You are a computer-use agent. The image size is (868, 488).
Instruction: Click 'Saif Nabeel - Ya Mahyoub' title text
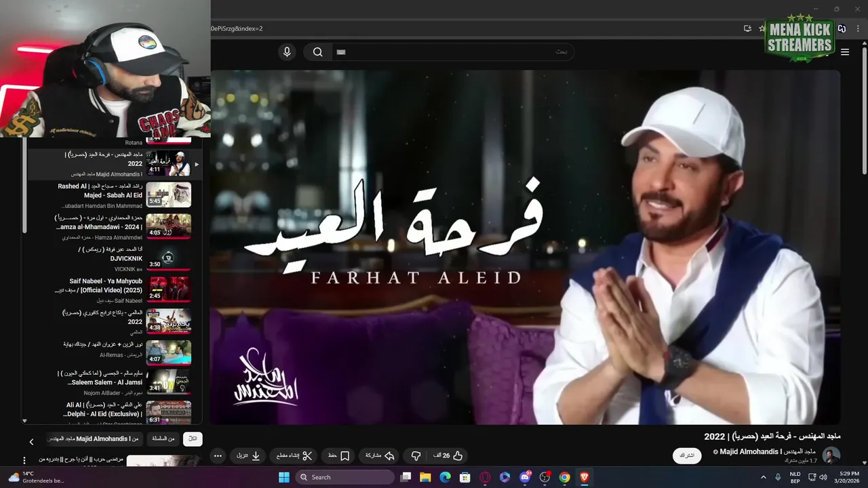tap(99, 285)
